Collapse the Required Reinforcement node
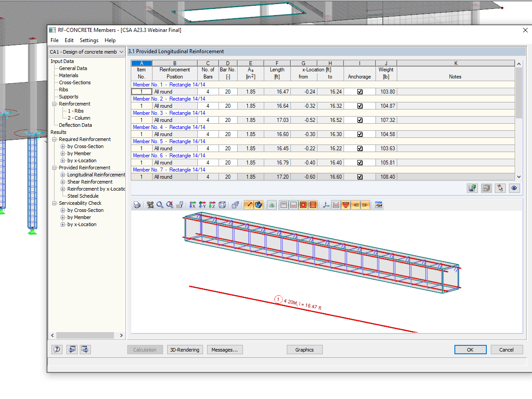 (x=55, y=139)
